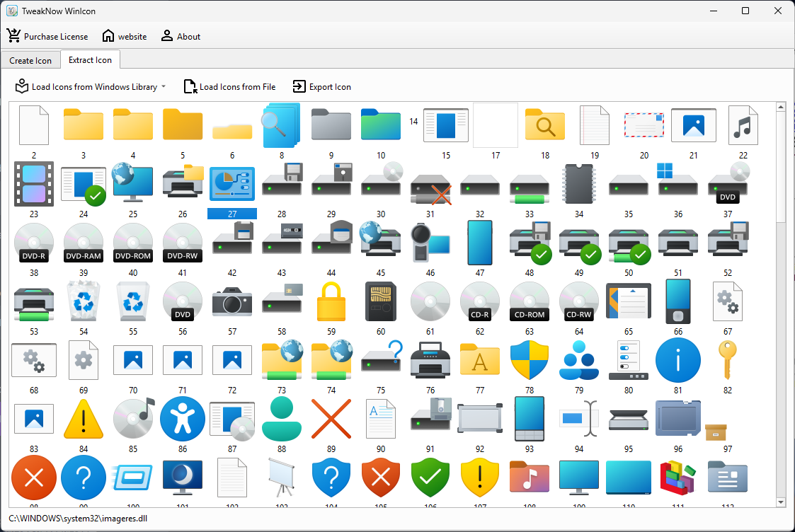This screenshot has height=532, width=795.
Task: Choose the yellow warning triangle icon 84
Action: coord(84,419)
